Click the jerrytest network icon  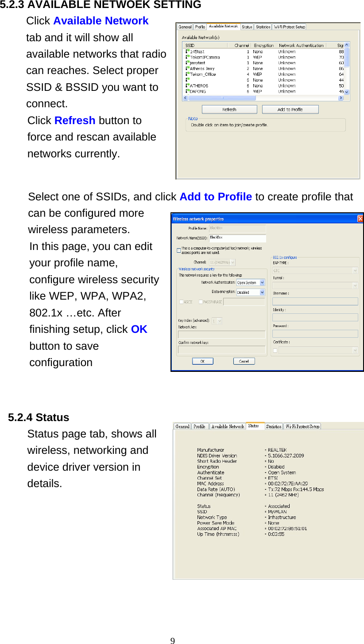187,62
